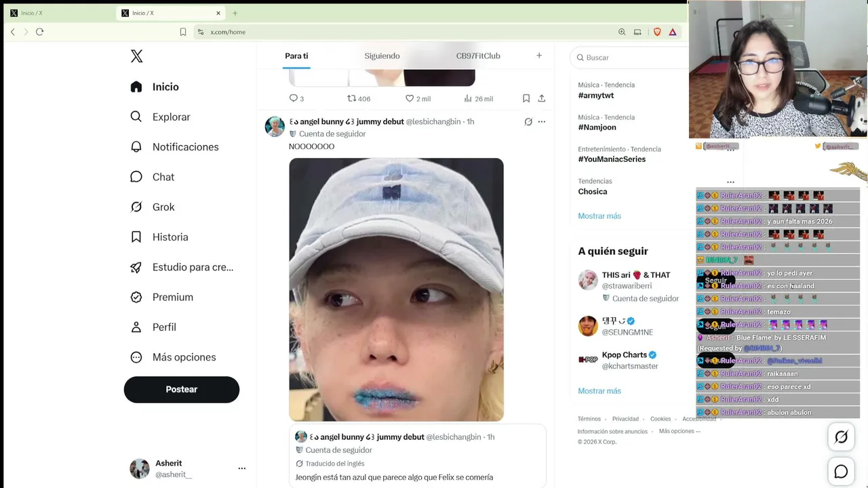This screenshot has height=488, width=868.
Task: Click the browser forward arrow
Action: (26, 32)
